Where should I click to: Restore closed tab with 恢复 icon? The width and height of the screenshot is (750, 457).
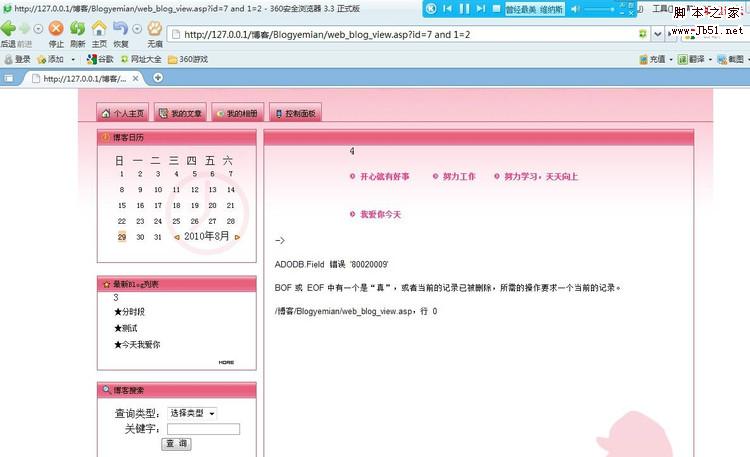(121, 29)
